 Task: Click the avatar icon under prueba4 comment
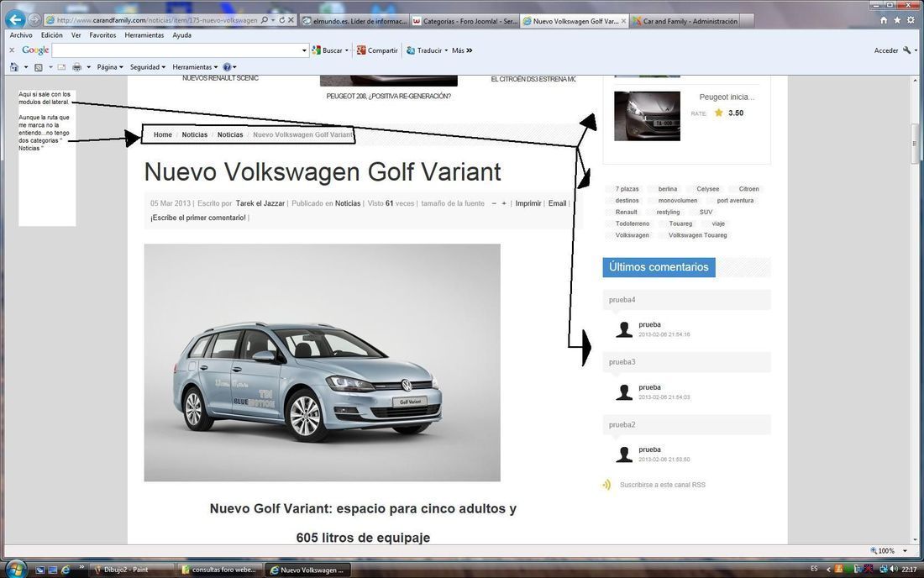tap(624, 329)
